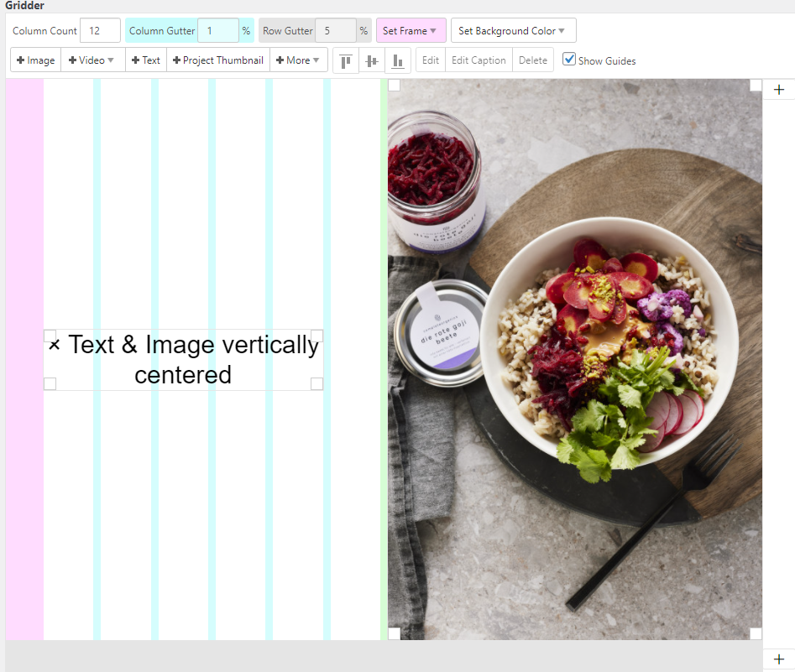Click the plus button above the row
795x672 pixels.
[778, 90]
